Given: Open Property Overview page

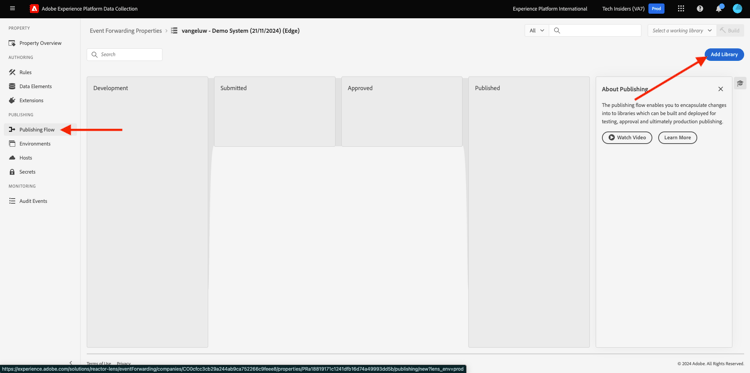Looking at the screenshot, I should [x=40, y=43].
